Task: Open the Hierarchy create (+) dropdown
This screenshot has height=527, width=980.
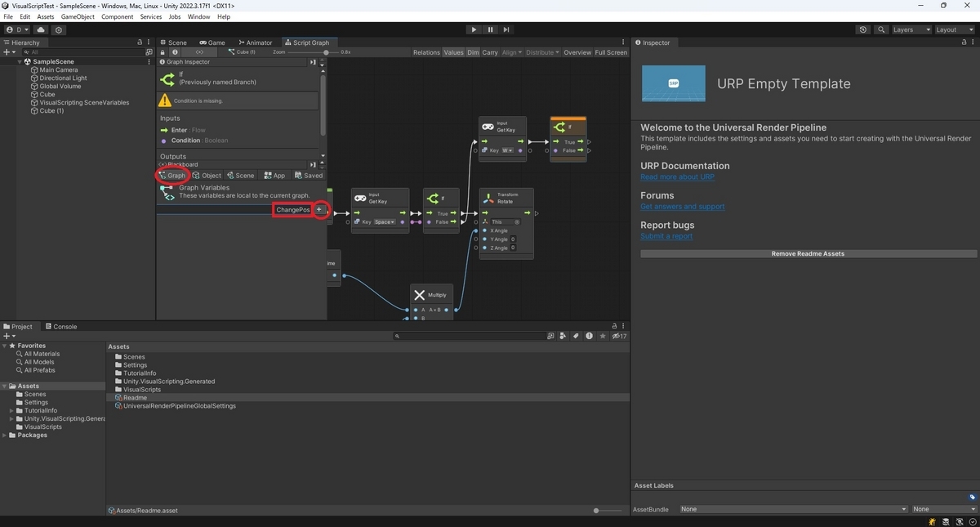Action: tap(9, 52)
